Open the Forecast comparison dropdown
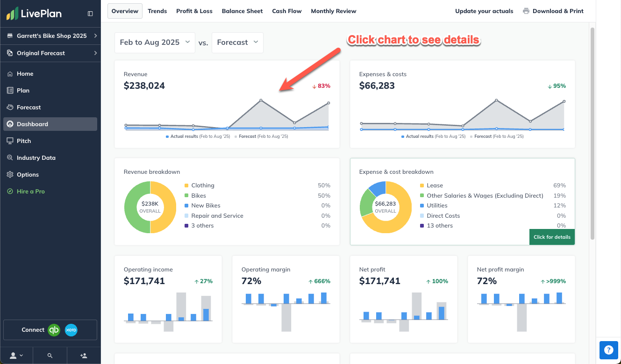The width and height of the screenshot is (621, 364). [237, 42]
